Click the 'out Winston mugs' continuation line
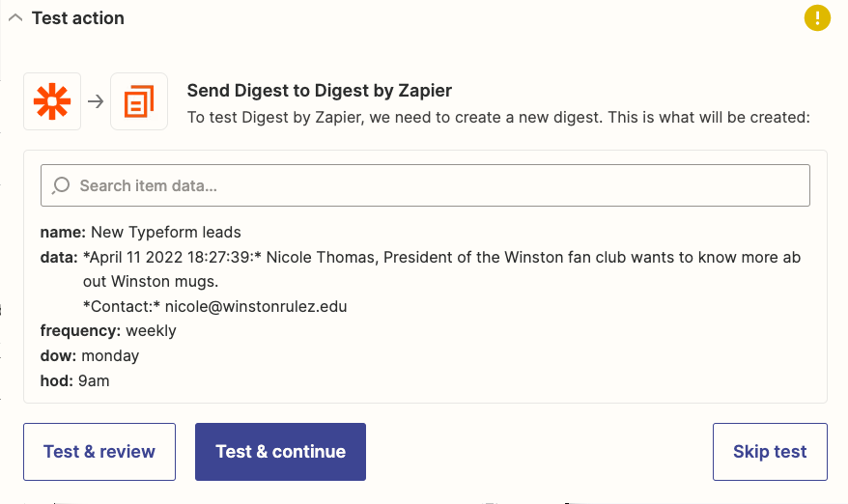The height and width of the screenshot is (504, 848). (x=151, y=282)
